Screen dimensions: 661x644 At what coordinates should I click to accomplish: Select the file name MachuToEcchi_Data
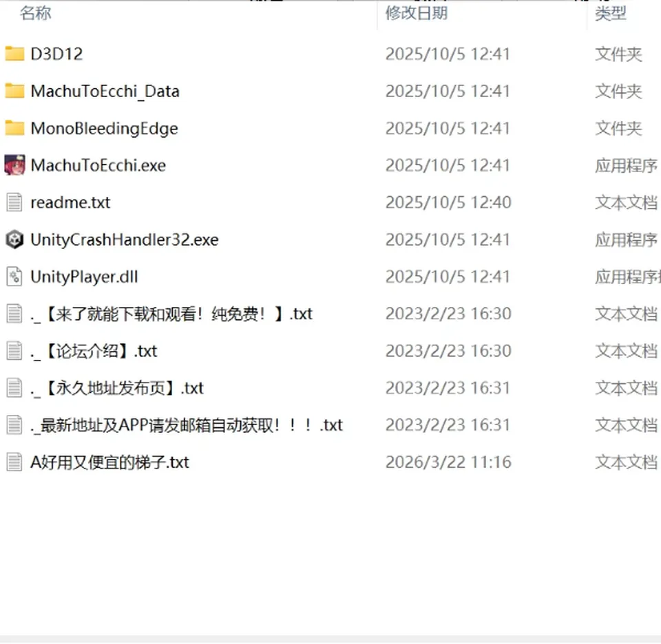(x=105, y=92)
